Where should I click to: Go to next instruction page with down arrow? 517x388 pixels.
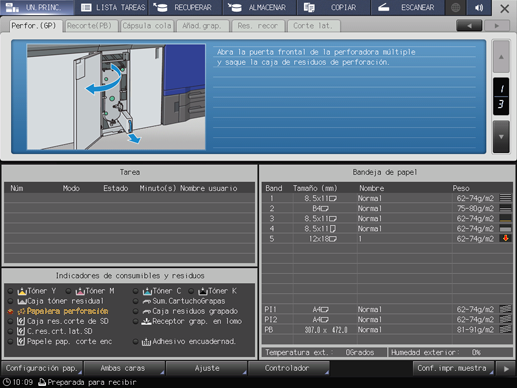click(501, 137)
